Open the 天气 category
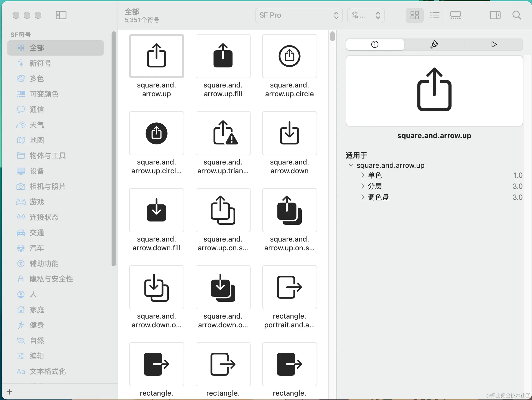This screenshot has height=400, width=532. [x=37, y=125]
